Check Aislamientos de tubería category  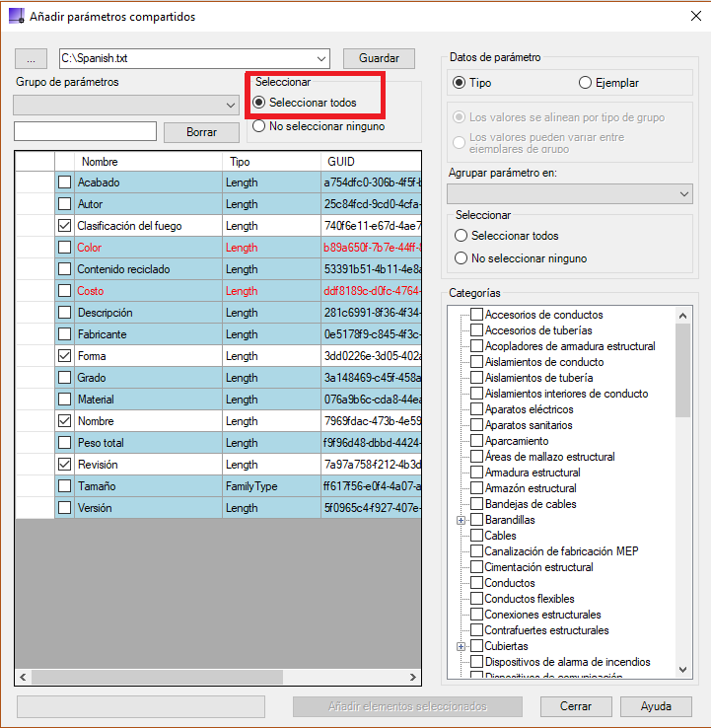476,378
